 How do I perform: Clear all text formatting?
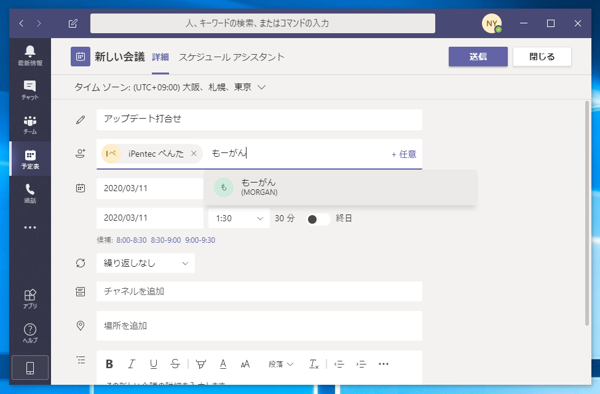(x=313, y=364)
